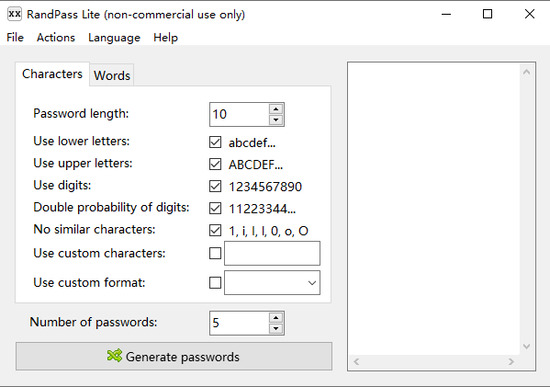Open the Language menu
The image size is (550, 387).
[x=114, y=38]
